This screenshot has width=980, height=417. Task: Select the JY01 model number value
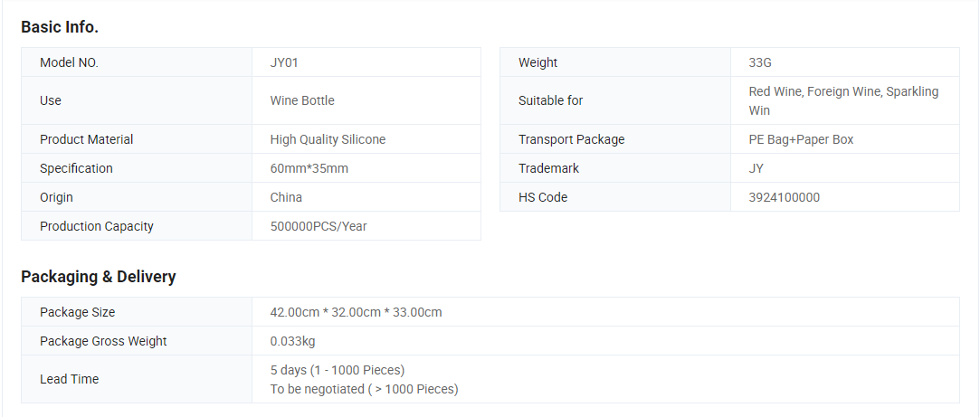284,62
